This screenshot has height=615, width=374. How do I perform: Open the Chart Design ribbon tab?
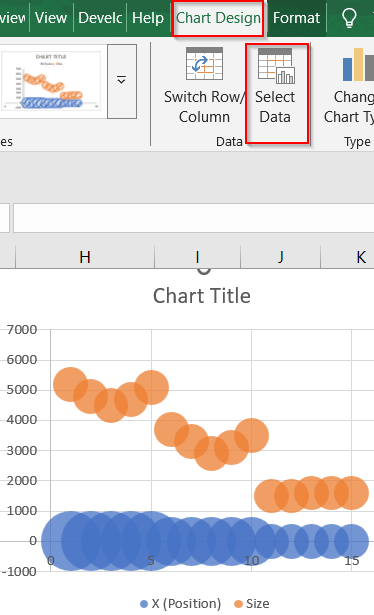coord(218,18)
